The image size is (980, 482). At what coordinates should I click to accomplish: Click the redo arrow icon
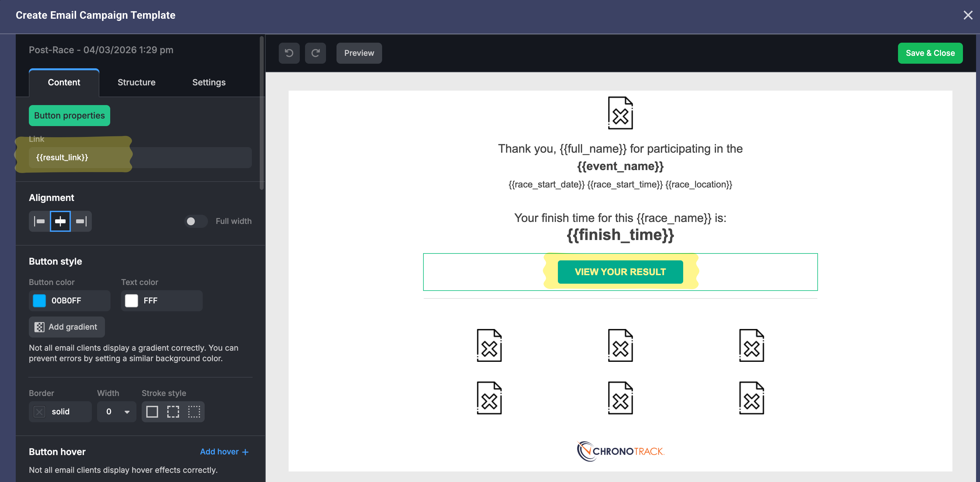tap(315, 53)
